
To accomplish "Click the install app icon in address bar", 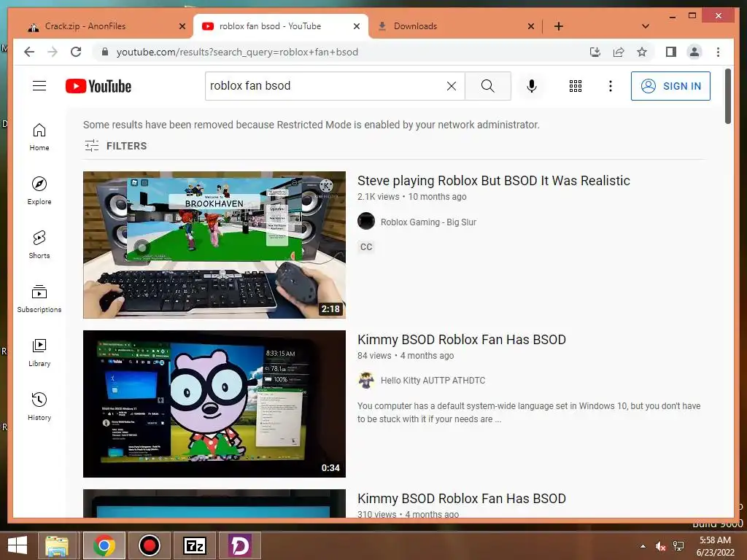I will [x=595, y=52].
